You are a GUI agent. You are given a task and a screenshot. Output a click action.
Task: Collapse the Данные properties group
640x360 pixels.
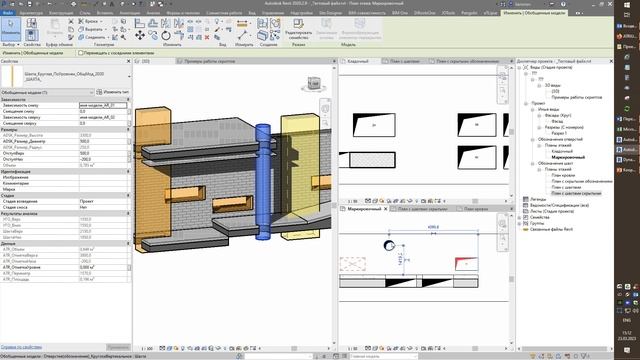[x=128, y=243]
